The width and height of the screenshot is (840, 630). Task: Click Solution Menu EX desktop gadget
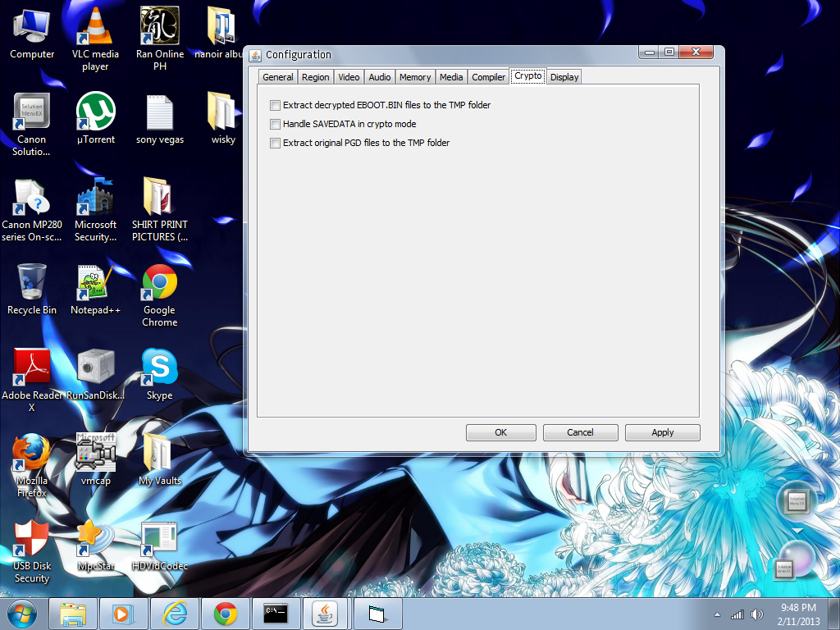[797, 501]
